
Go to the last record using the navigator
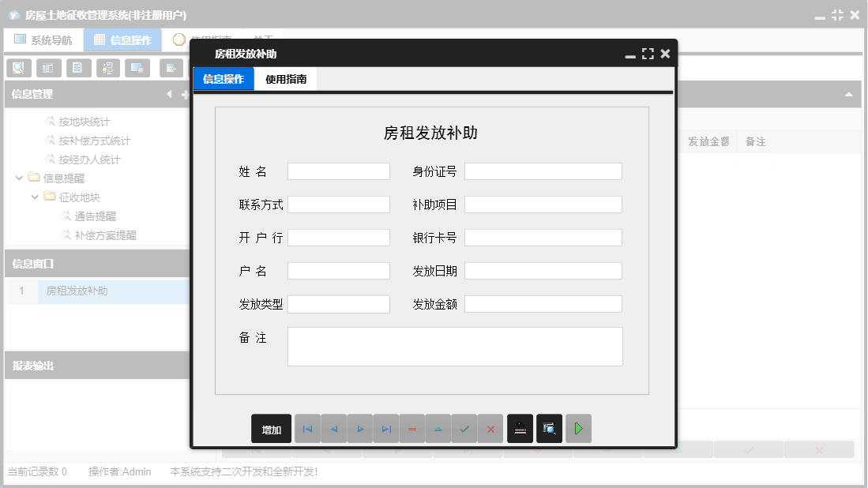[385, 428]
